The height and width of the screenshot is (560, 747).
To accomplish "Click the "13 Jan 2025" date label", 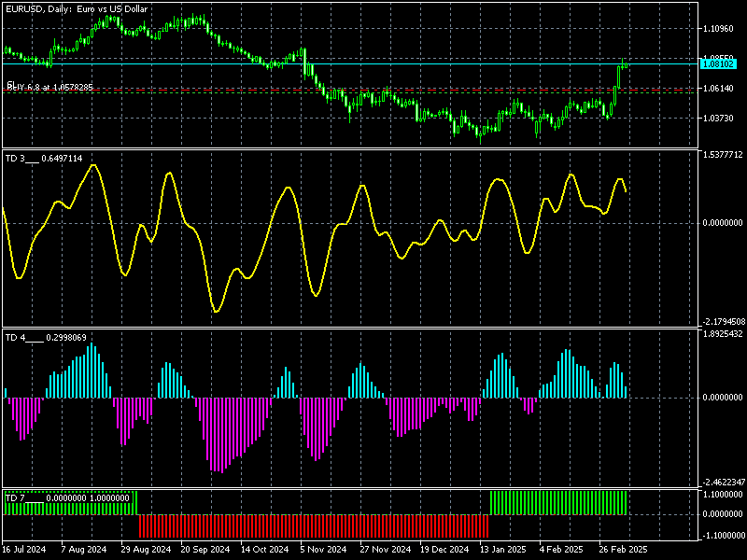I will click(x=503, y=549).
